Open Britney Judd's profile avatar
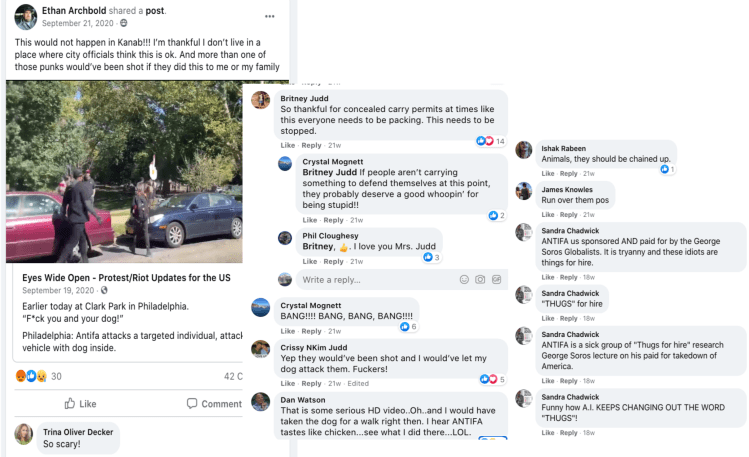This screenshot has height=457, width=749. pyautogui.click(x=260, y=99)
